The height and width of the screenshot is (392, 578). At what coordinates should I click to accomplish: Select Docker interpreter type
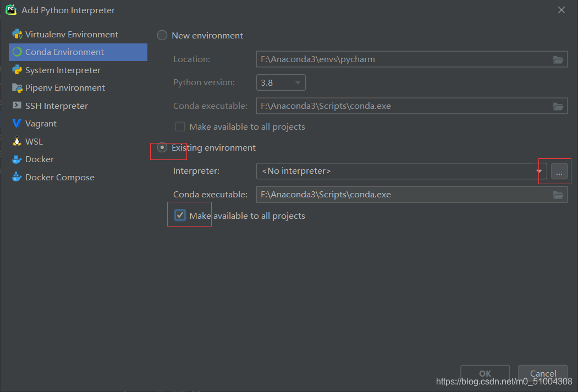(x=78, y=159)
